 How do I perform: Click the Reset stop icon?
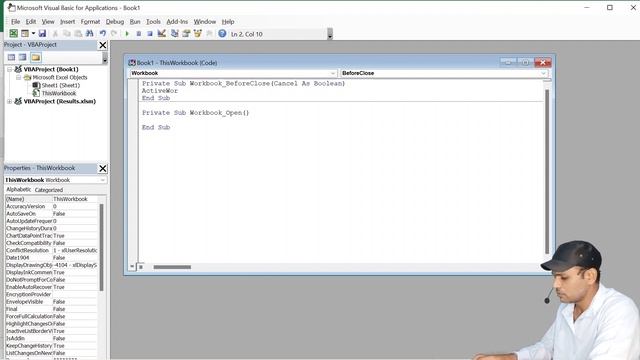[150, 34]
